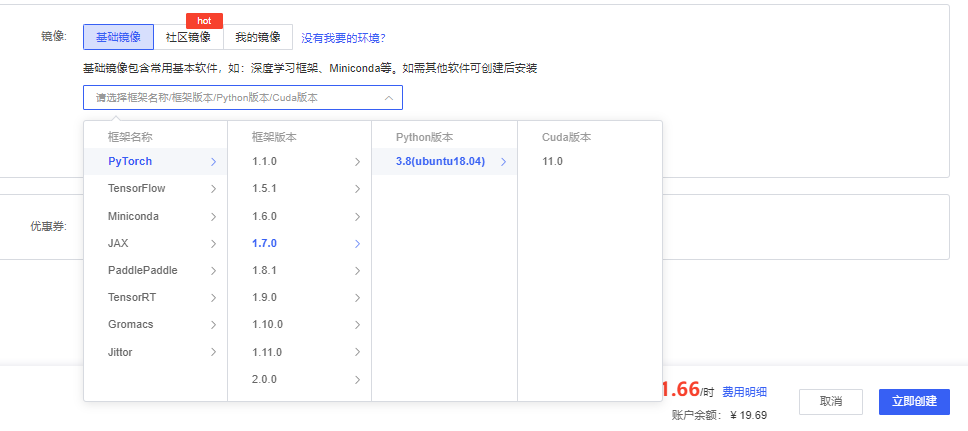This screenshot has width=968, height=431.
Task: Expand the TensorRT row chevron arrow
Action: (x=214, y=298)
